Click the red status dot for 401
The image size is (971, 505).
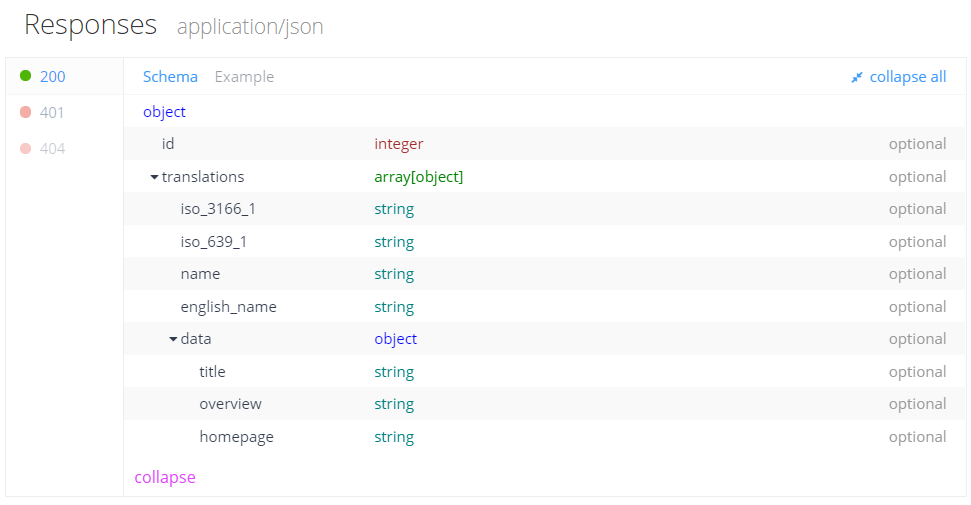25,112
